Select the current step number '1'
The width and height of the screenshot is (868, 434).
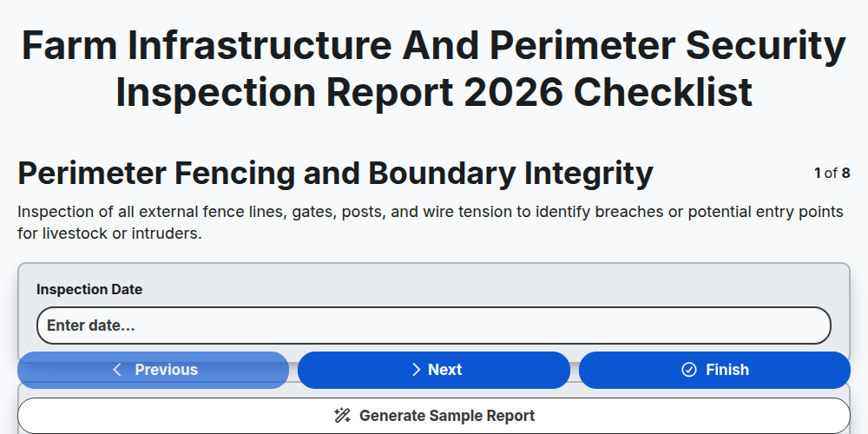point(818,174)
